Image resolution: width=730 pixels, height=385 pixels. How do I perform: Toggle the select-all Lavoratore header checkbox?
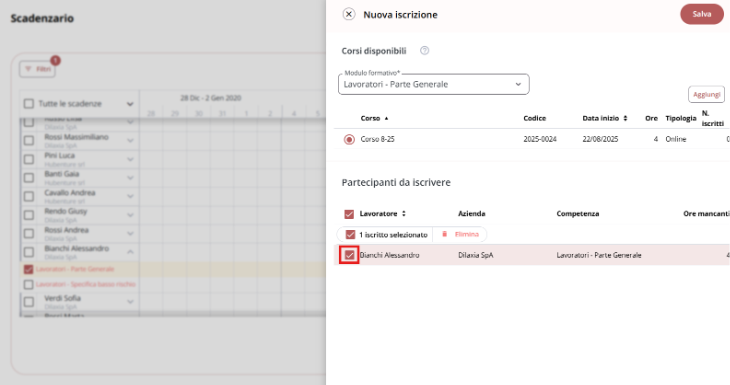(x=349, y=214)
